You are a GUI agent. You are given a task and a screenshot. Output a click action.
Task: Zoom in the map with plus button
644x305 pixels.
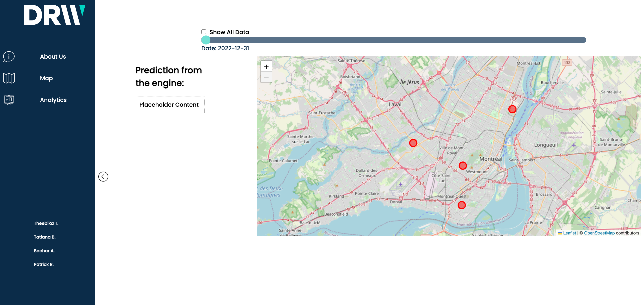click(x=266, y=67)
